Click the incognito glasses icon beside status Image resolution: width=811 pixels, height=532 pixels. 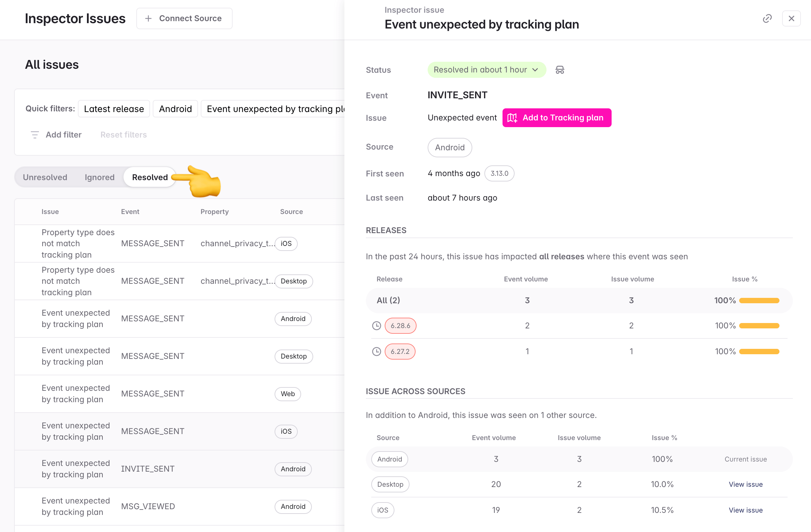[560, 70]
